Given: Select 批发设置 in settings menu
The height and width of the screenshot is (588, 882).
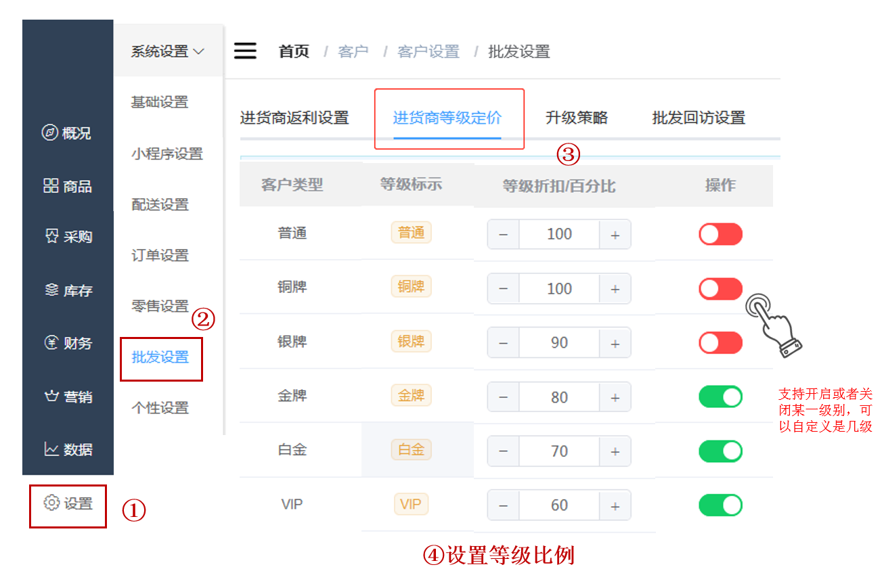Looking at the screenshot, I should pos(160,357).
